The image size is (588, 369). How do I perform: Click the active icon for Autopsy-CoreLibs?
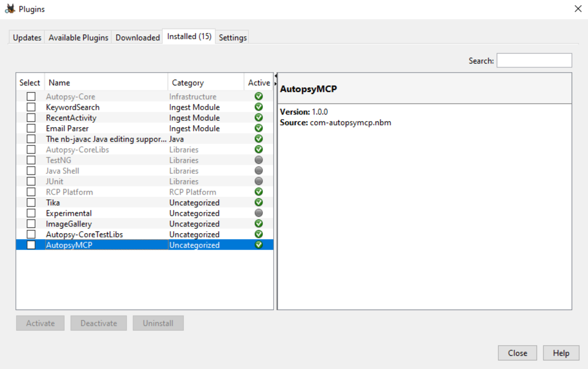click(x=258, y=150)
